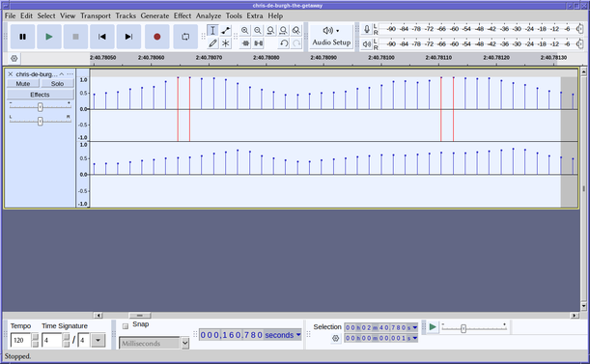Click the Pause playback button

22,37
